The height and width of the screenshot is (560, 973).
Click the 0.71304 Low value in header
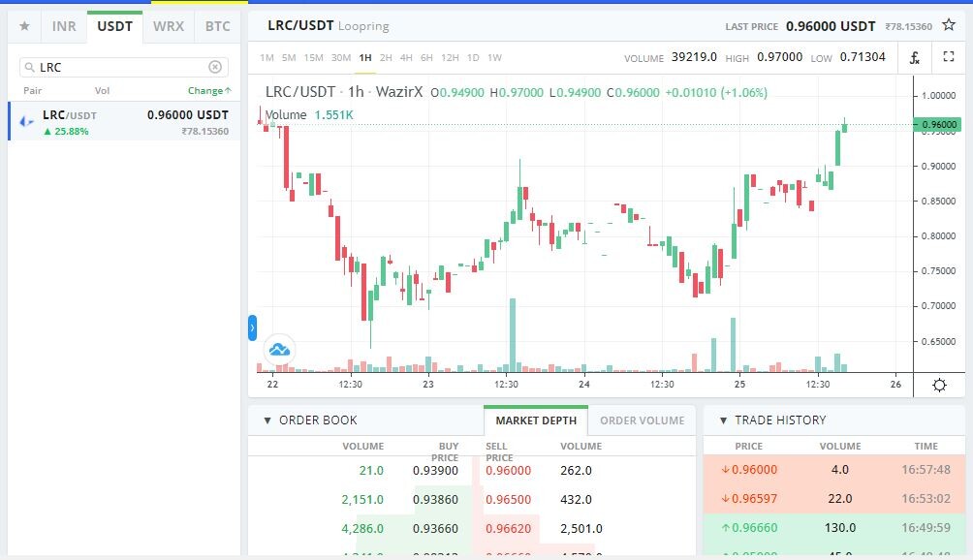pyautogui.click(x=863, y=57)
